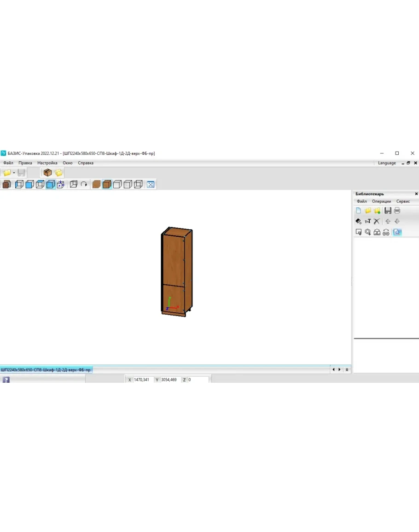Click the rotate view arrow icon

coord(84,185)
